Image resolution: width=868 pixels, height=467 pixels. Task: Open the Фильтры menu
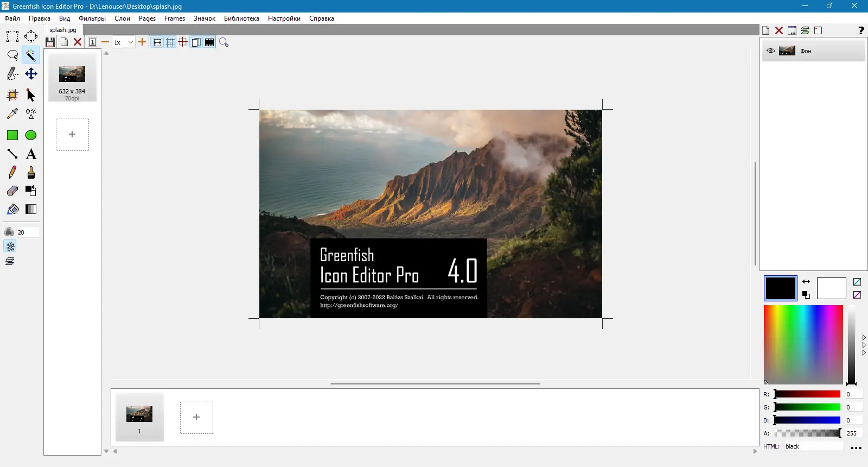[92, 18]
